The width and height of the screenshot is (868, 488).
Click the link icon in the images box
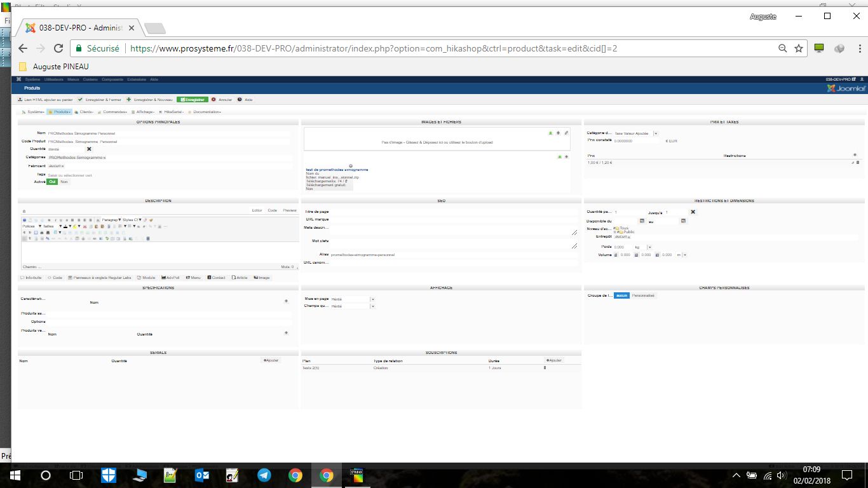pos(566,133)
